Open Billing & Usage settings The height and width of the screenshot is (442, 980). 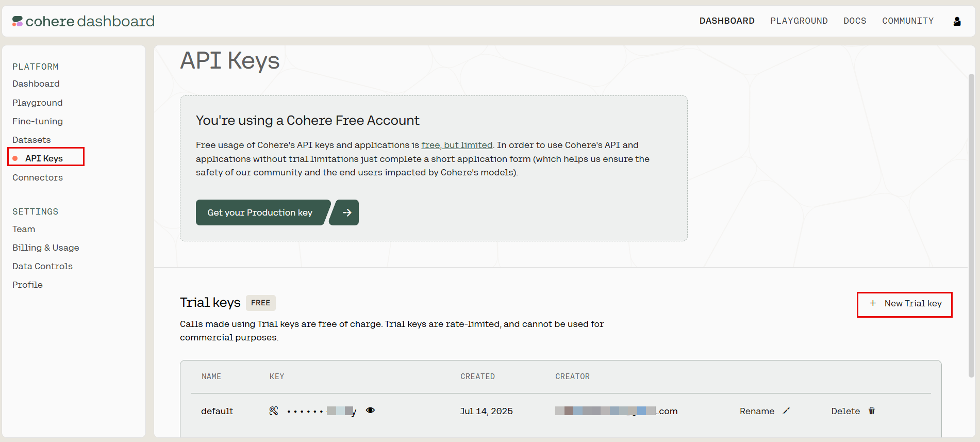(46, 248)
